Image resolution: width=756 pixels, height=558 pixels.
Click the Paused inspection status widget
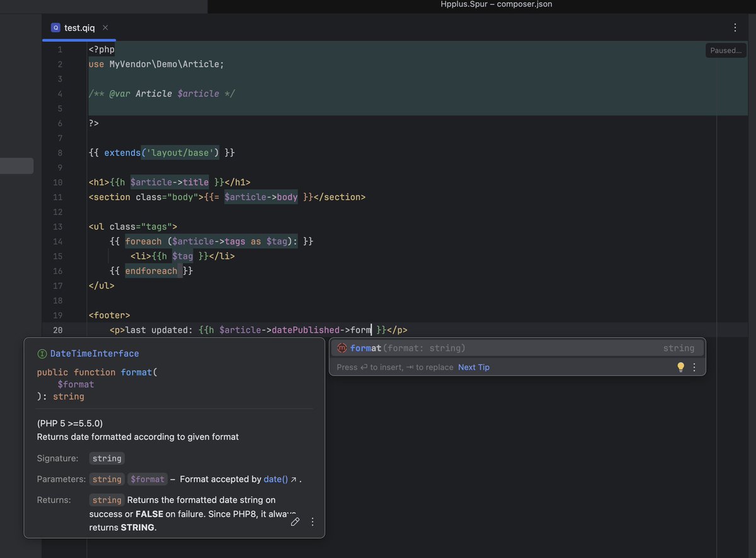pyautogui.click(x=726, y=50)
